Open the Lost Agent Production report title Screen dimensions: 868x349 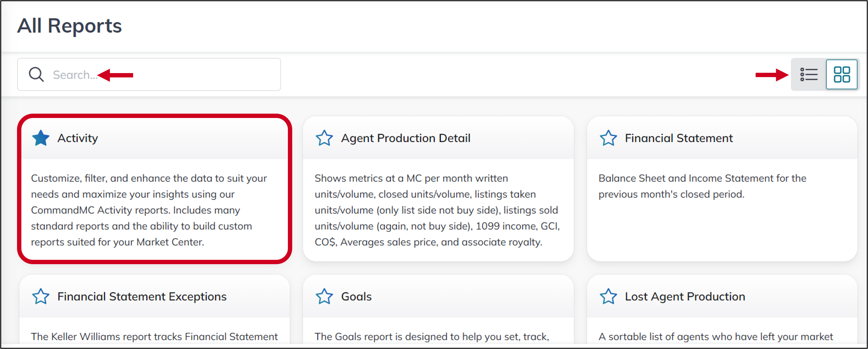click(685, 297)
